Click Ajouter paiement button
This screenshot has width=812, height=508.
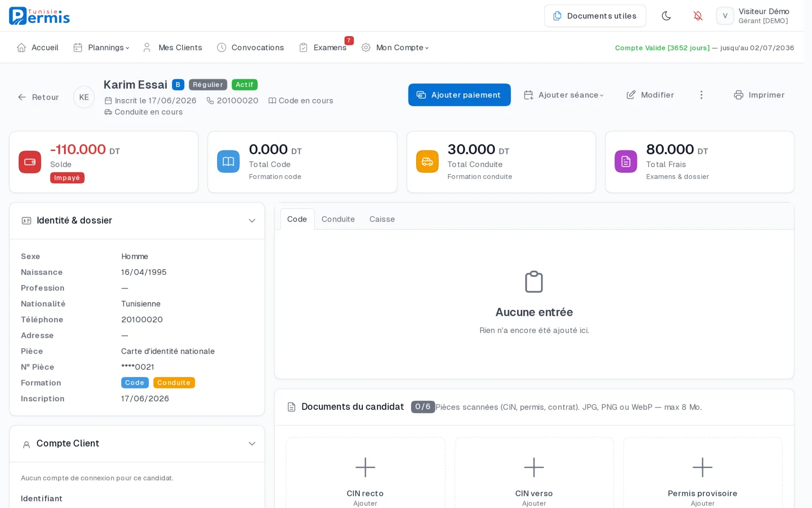pos(459,95)
